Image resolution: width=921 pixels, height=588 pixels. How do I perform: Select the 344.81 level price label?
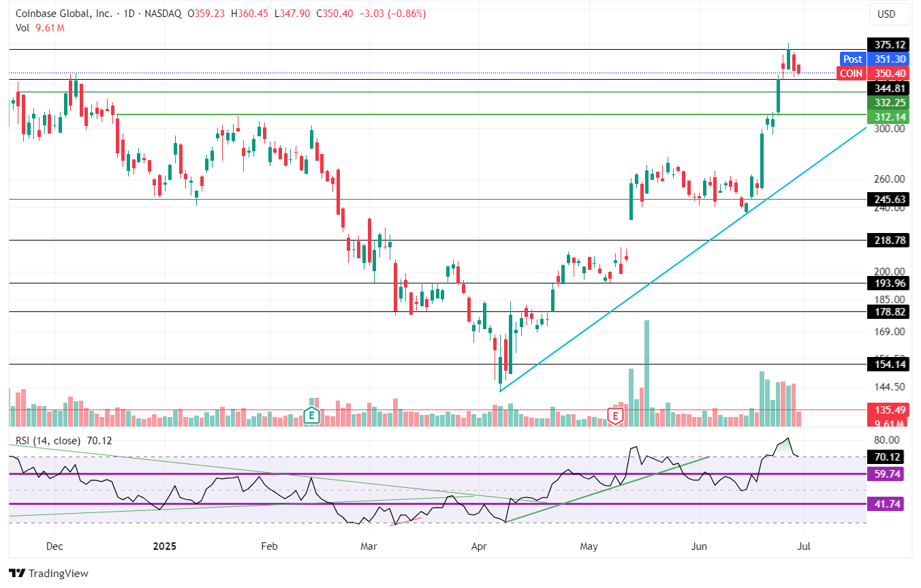pos(888,89)
